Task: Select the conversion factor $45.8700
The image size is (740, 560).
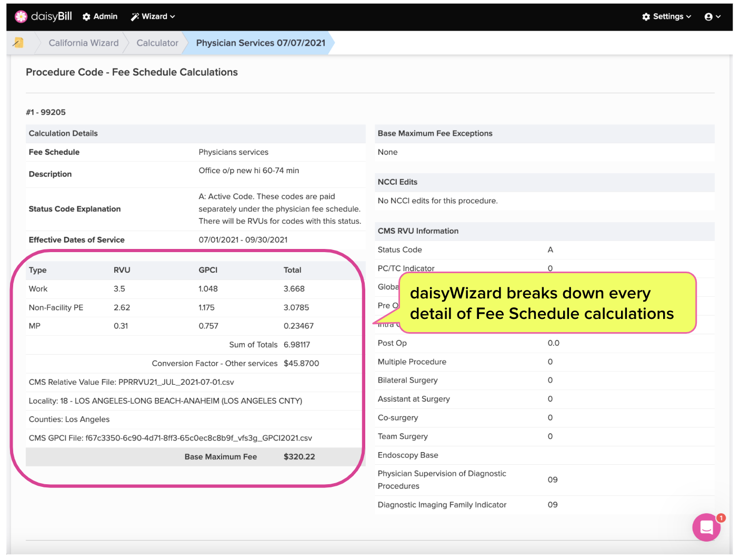Action: pos(302,364)
